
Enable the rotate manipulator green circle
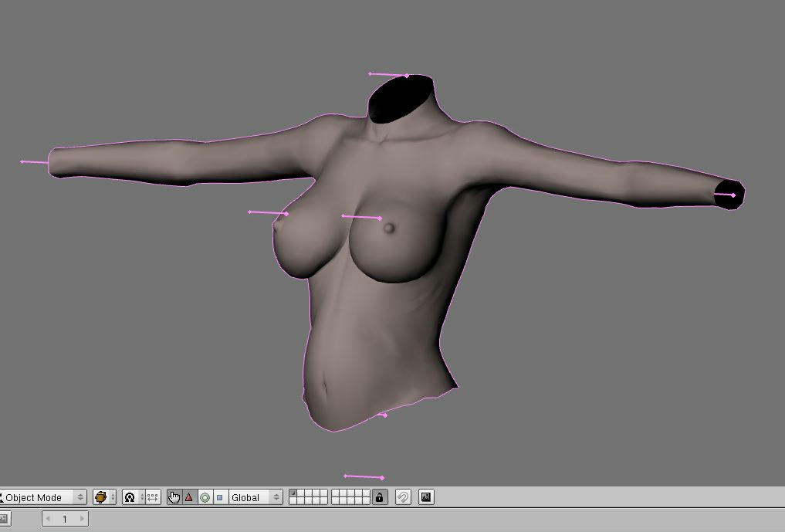[205, 497]
